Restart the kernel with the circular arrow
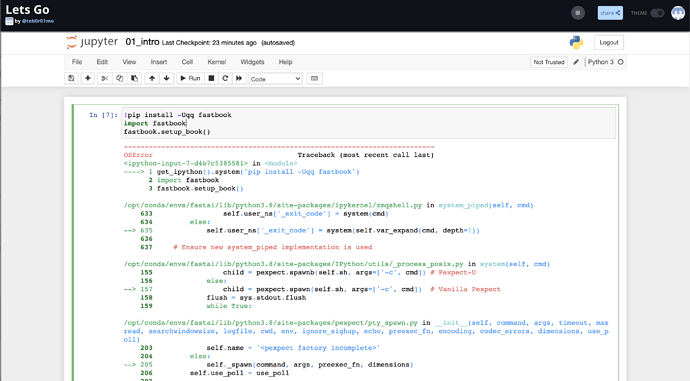The height and width of the screenshot is (381, 690). click(225, 78)
